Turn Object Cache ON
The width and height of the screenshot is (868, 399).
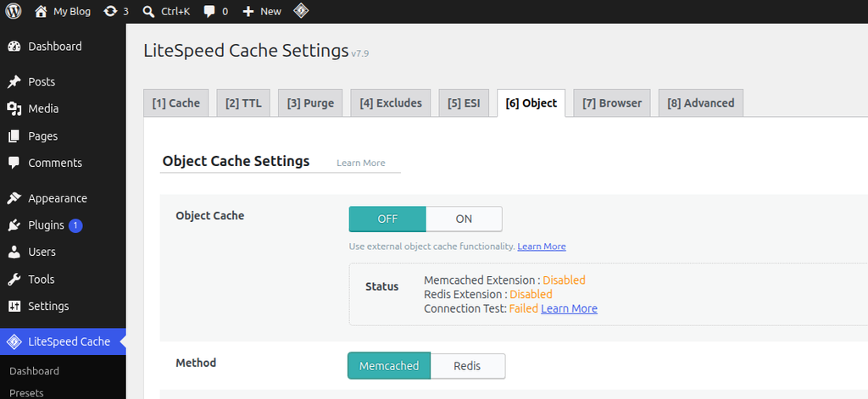464,219
